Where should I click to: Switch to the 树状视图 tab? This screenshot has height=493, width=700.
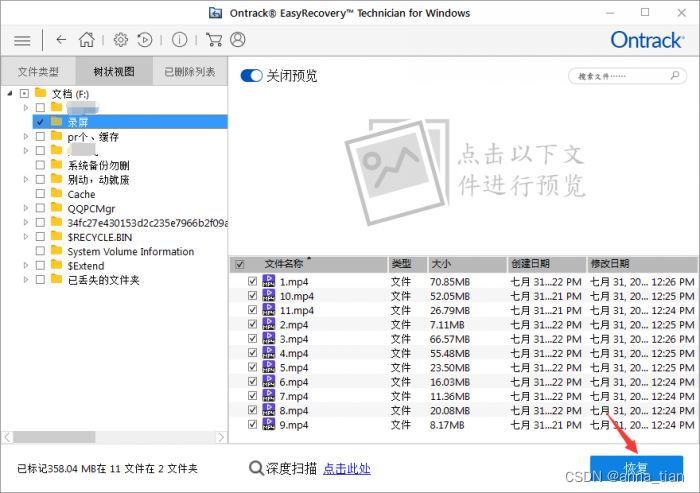pyautogui.click(x=114, y=71)
